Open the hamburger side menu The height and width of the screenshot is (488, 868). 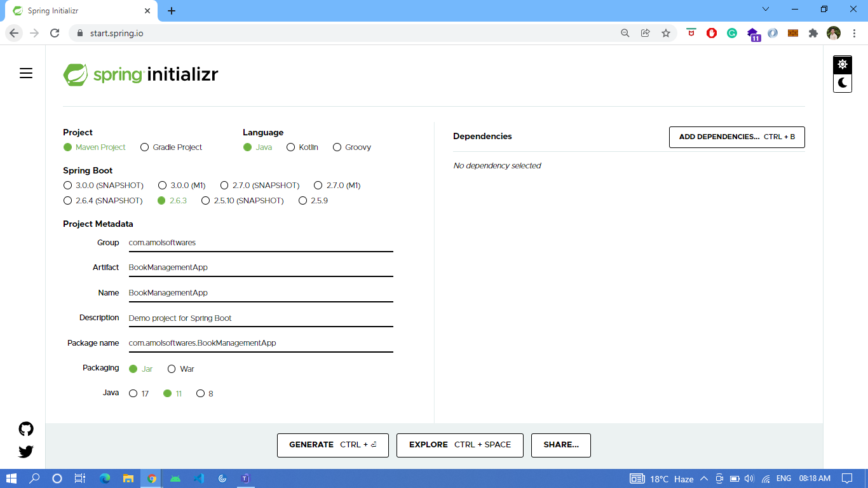tap(26, 73)
